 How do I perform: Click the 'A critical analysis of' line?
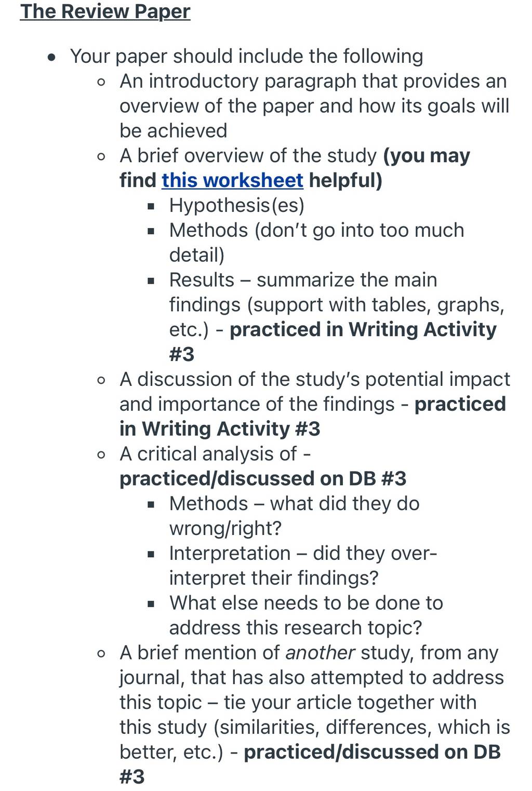click(215, 454)
